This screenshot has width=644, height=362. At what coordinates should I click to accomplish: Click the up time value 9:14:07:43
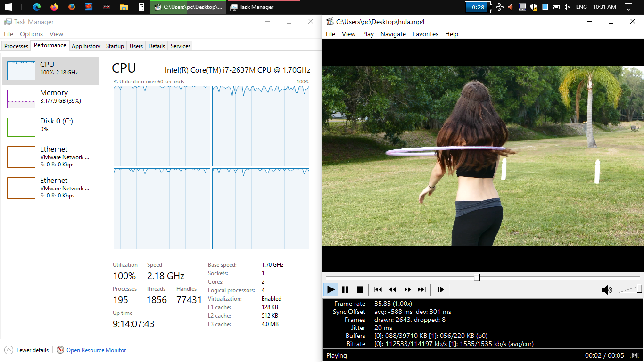tap(133, 324)
